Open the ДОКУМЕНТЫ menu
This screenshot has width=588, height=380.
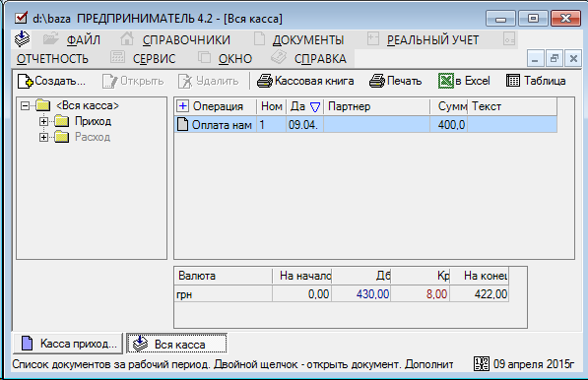coord(308,39)
